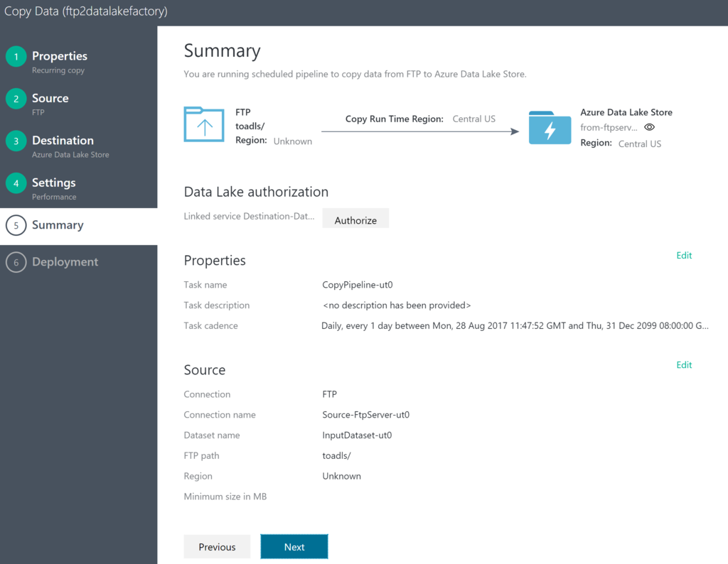Toggle the eye icon beside from-ftpserv...

(649, 127)
